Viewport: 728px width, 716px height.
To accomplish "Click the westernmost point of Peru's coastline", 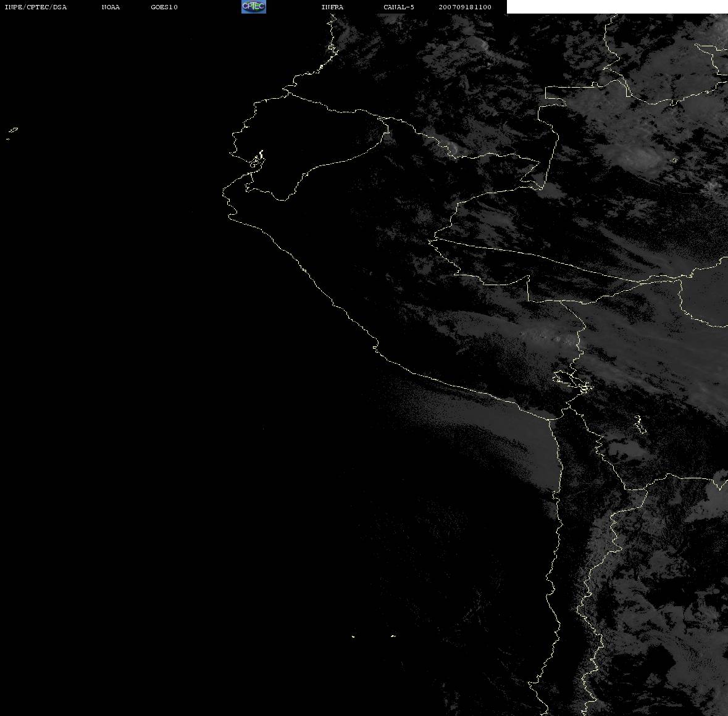I will (224, 191).
